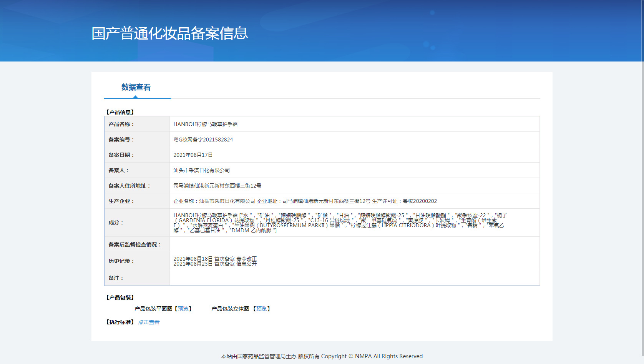Click 点击查看 link beside 执行标准
Viewport: 644px width, 364px height.
pos(149,322)
